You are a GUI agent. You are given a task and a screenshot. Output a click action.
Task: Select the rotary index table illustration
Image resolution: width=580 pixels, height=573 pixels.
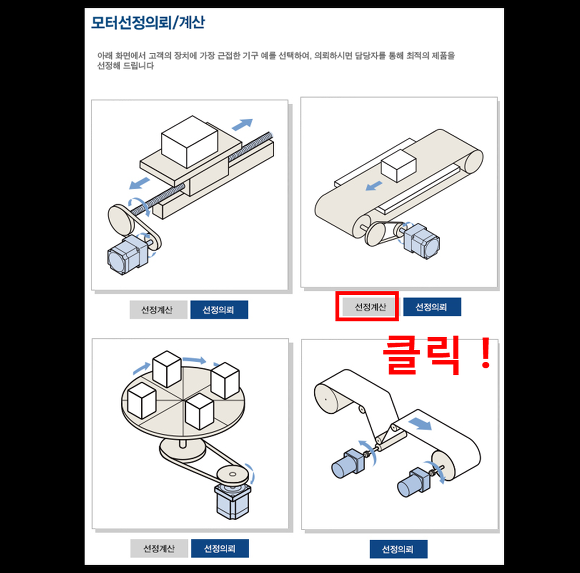tap(190, 434)
